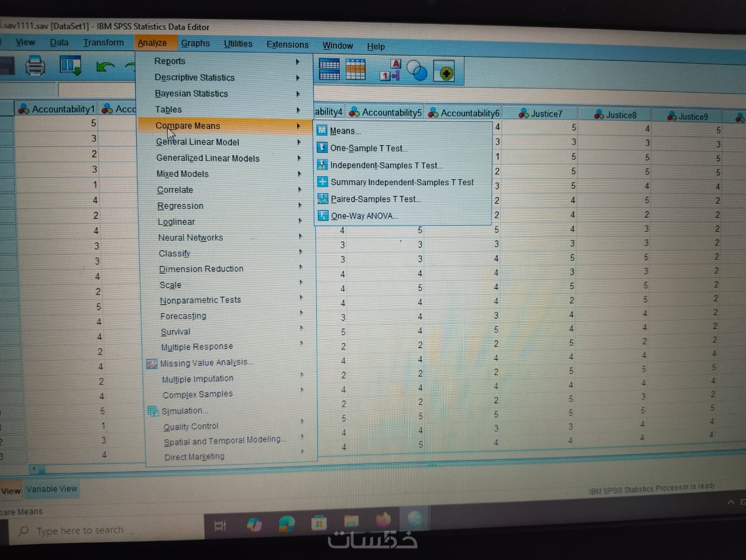Open Microsoft Store from the taskbar
Viewport: 746px width, 560px height.
click(x=319, y=523)
